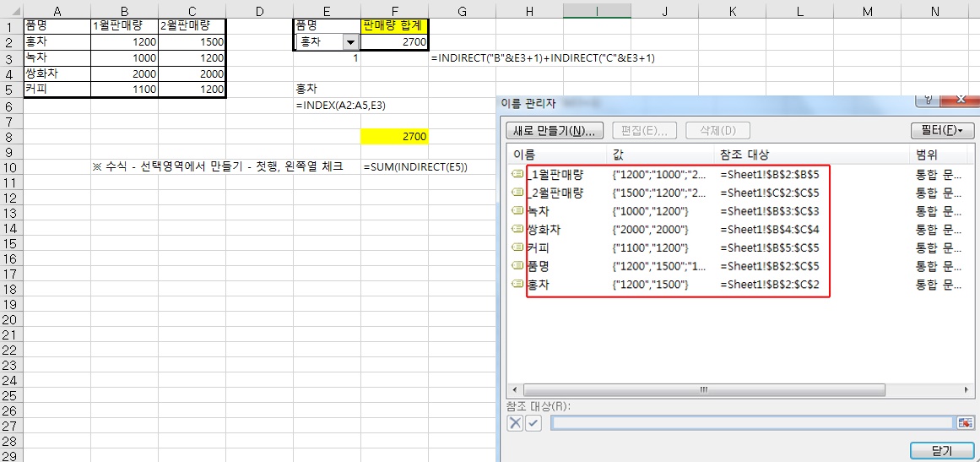Select the 녹차 name in the list
Image resolution: width=980 pixels, height=462 pixels.
[x=539, y=211]
